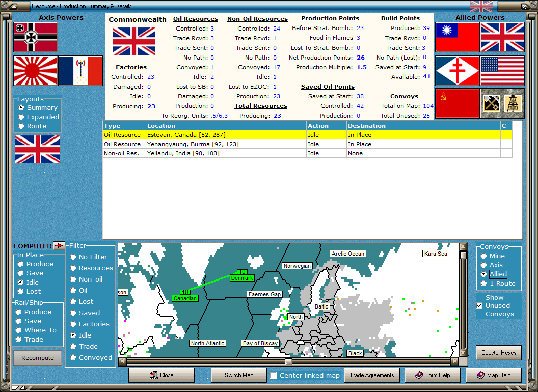Click map scrollbar up arrow
Image resolution: width=538 pixels, height=392 pixels.
tap(463, 246)
